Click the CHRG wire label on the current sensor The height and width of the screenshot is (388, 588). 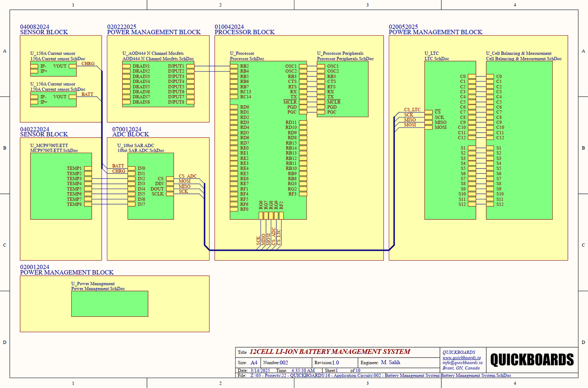88,64
